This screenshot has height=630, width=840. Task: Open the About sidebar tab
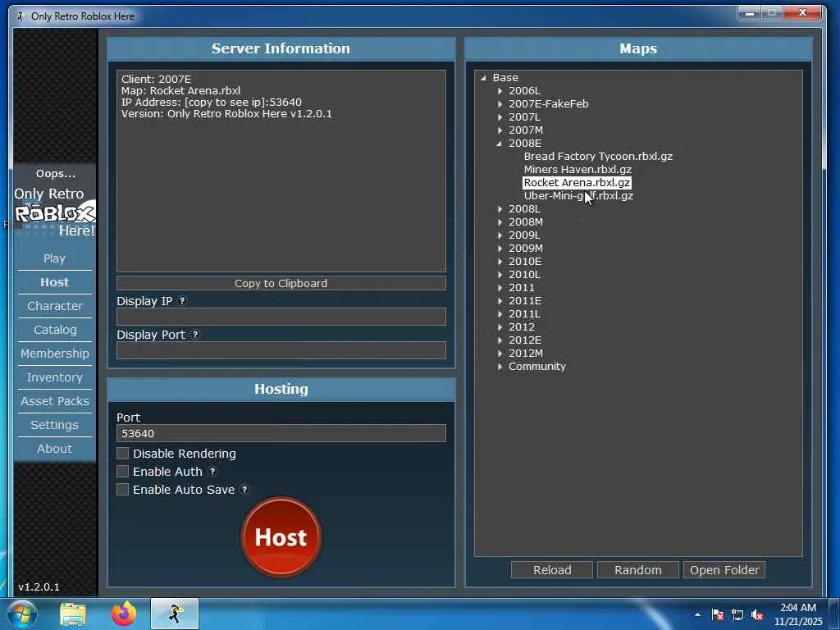click(55, 449)
